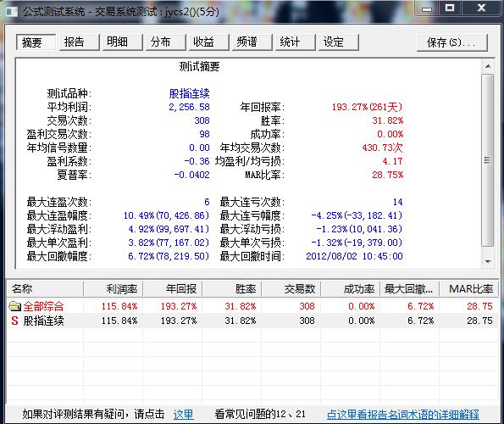Screen dimensions: 504x424
Task: Sort results by 年回报 column header
Action: coord(172,289)
